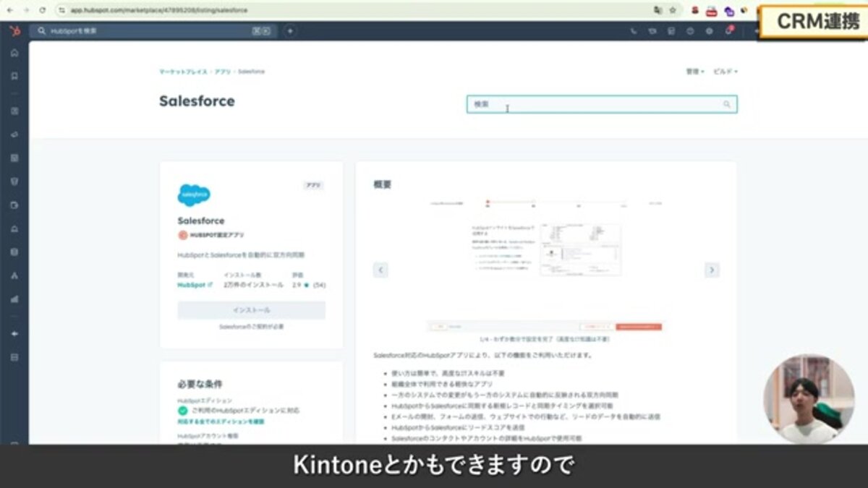868x488 pixels.
Task: Open the calling phone icon
Action: click(x=634, y=31)
